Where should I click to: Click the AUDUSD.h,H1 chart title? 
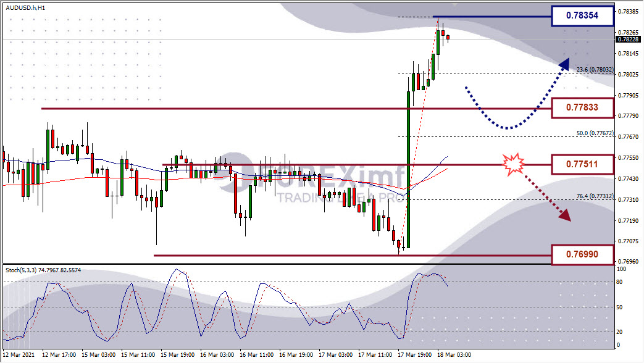tap(25, 8)
